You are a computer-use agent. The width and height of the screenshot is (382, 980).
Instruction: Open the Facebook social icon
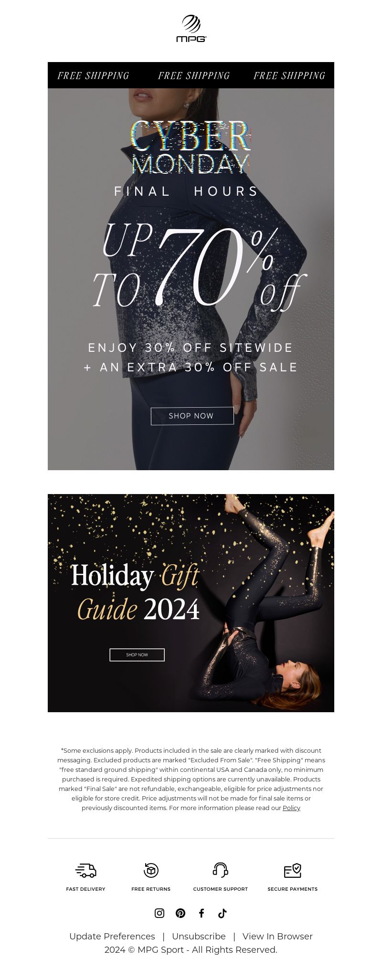pyautogui.click(x=202, y=913)
